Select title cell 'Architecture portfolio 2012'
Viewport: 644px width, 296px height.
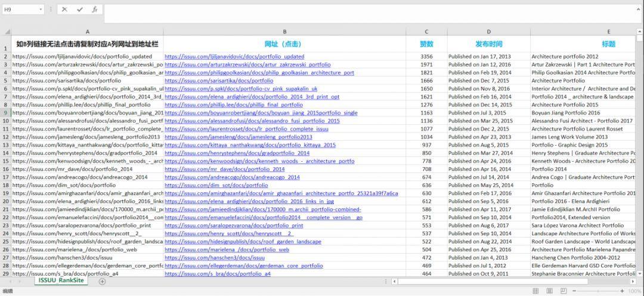pos(583,56)
